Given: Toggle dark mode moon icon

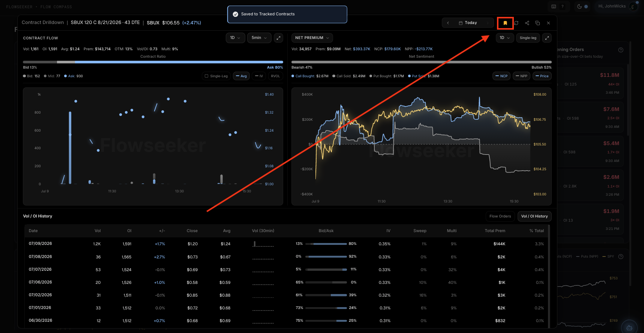Looking at the screenshot, I should point(579,6).
